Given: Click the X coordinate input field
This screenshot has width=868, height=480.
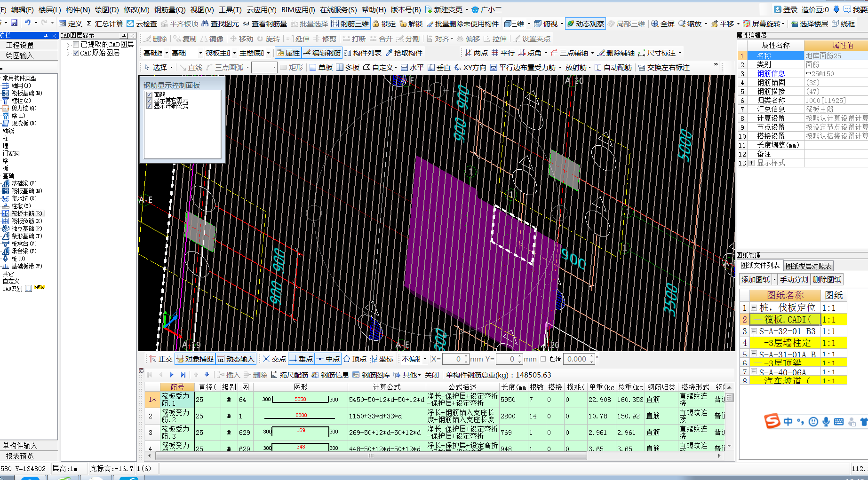Looking at the screenshot, I should pos(453,359).
